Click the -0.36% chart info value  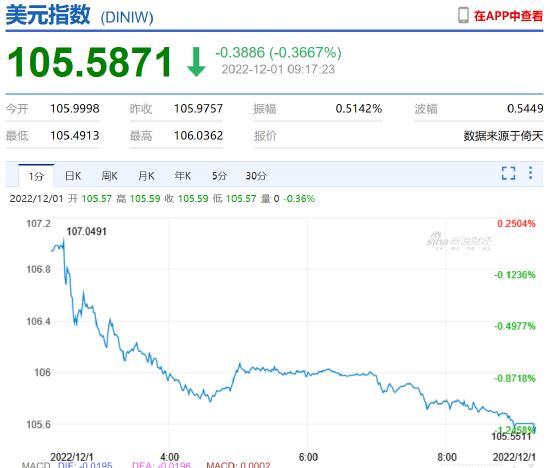coord(299,199)
